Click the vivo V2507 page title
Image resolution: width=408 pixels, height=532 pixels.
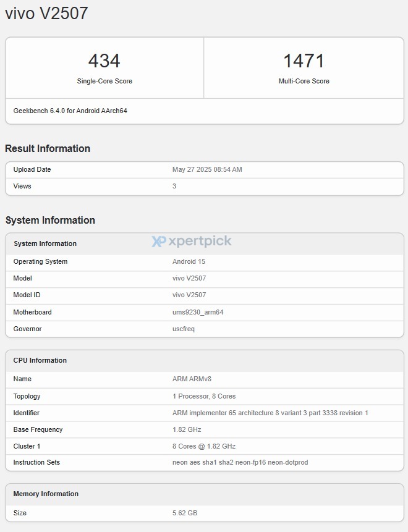(46, 13)
